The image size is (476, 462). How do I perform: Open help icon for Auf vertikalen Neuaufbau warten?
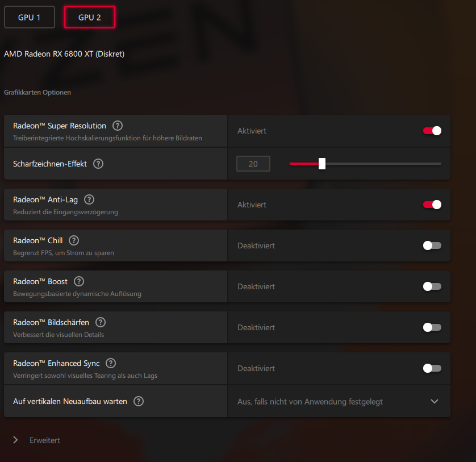139,401
